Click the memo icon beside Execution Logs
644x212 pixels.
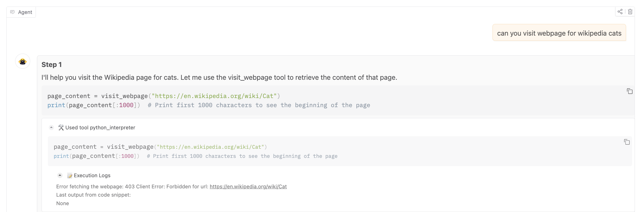coord(69,176)
